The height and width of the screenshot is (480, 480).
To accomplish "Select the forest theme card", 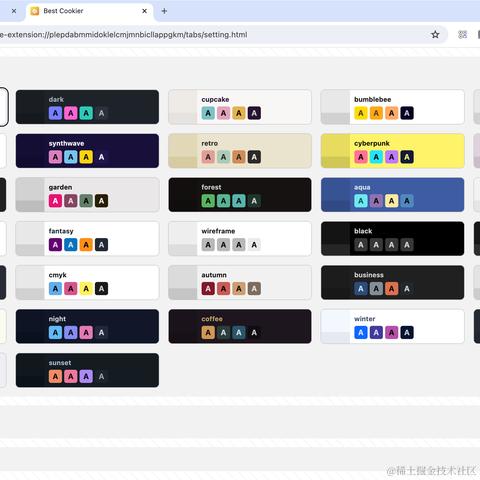I will pyautogui.click(x=240, y=195).
